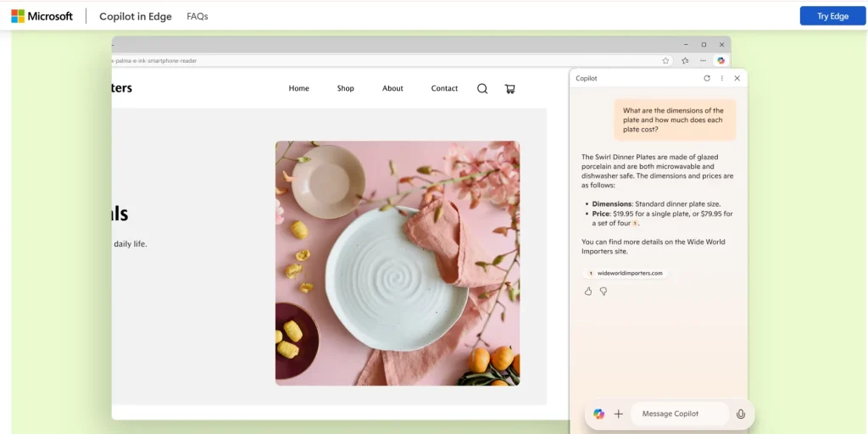Click the Try Edge button
Viewport: 868px width, 434px height.
point(832,16)
